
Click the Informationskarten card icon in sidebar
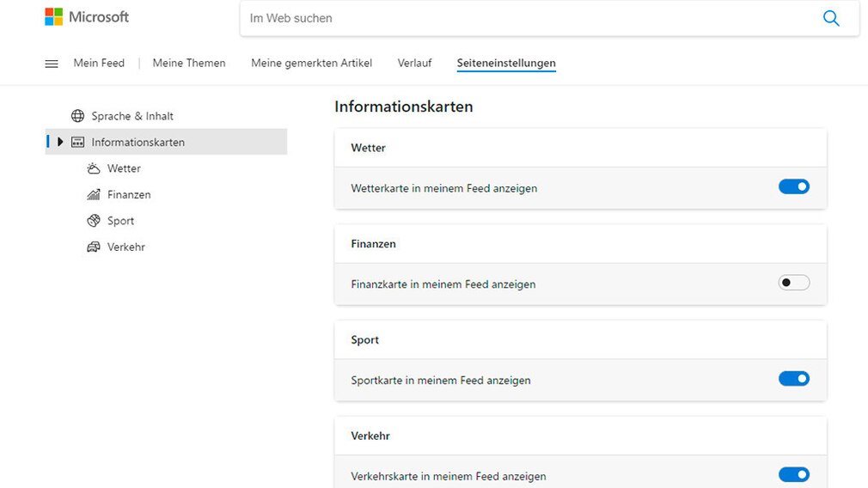tap(77, 143)
